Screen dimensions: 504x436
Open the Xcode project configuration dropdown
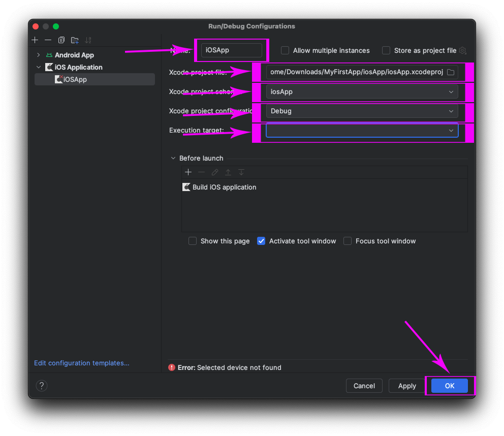click(x=362, y=111)
